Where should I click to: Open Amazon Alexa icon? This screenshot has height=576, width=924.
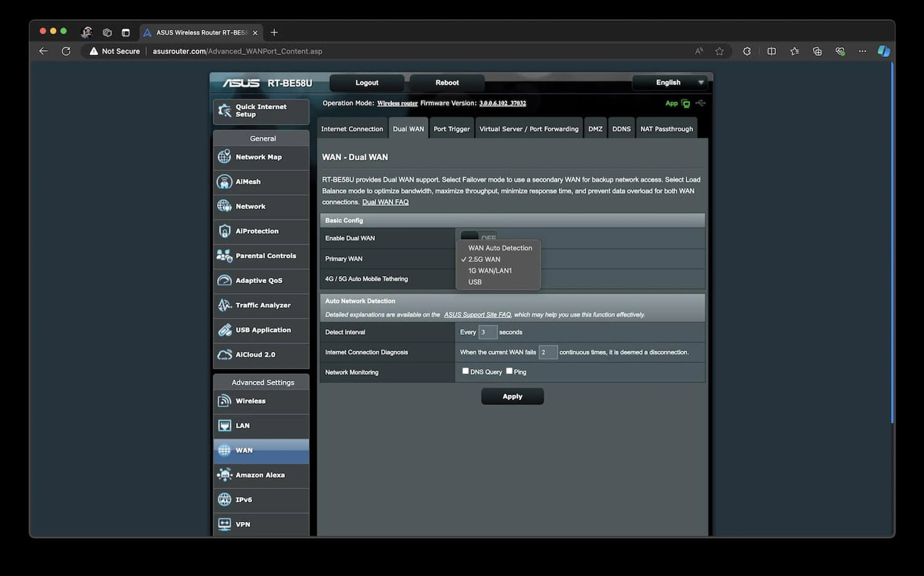[x=224, y=475]
